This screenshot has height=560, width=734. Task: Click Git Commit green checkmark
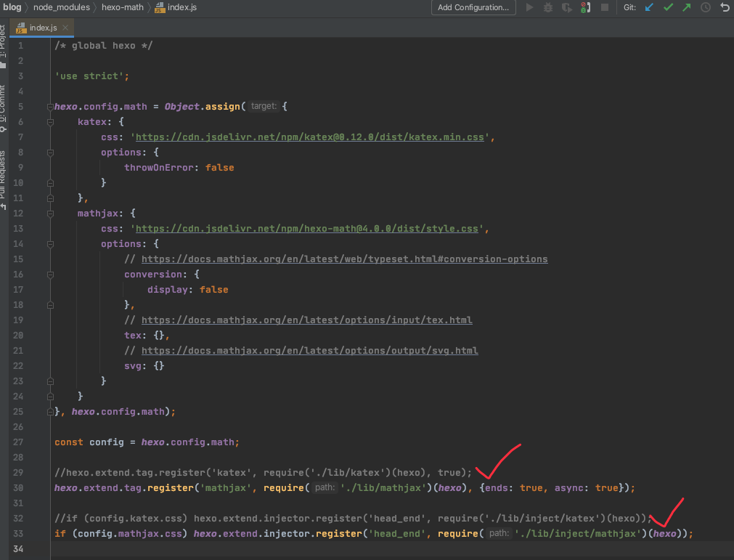tap(668, 7)
